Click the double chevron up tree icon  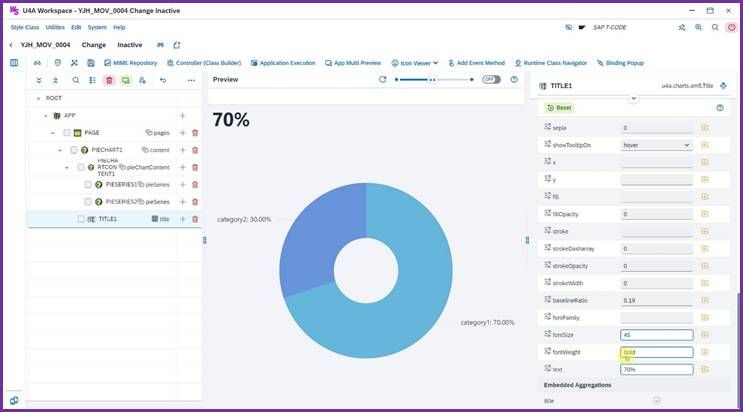click(x=55, y=80)
